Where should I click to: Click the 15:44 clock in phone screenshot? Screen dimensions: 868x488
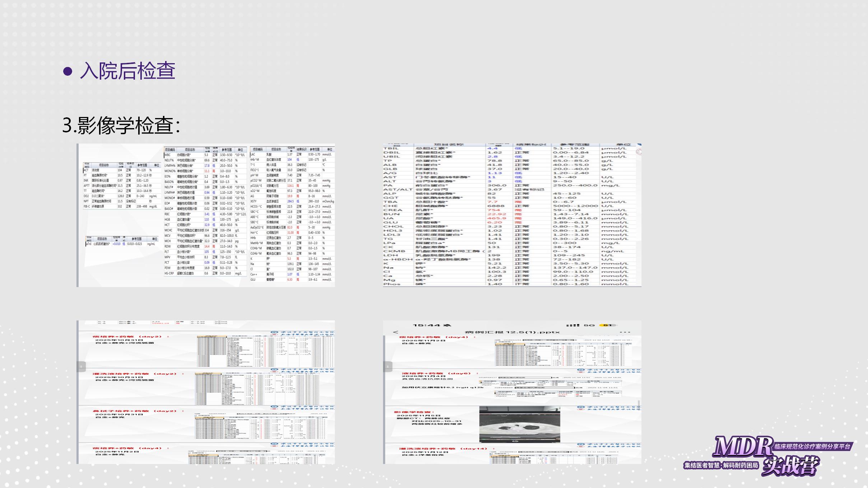(x=427, y=325)
